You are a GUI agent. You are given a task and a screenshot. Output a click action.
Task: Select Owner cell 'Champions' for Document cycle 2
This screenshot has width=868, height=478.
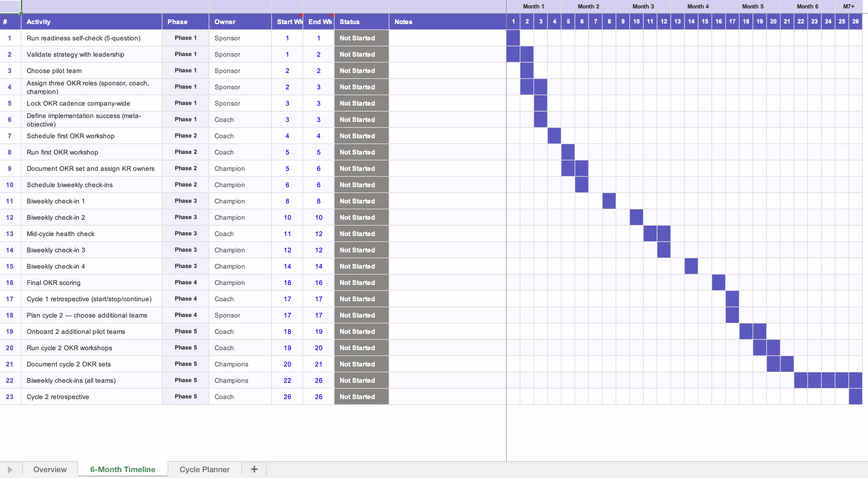click(240, 364)
